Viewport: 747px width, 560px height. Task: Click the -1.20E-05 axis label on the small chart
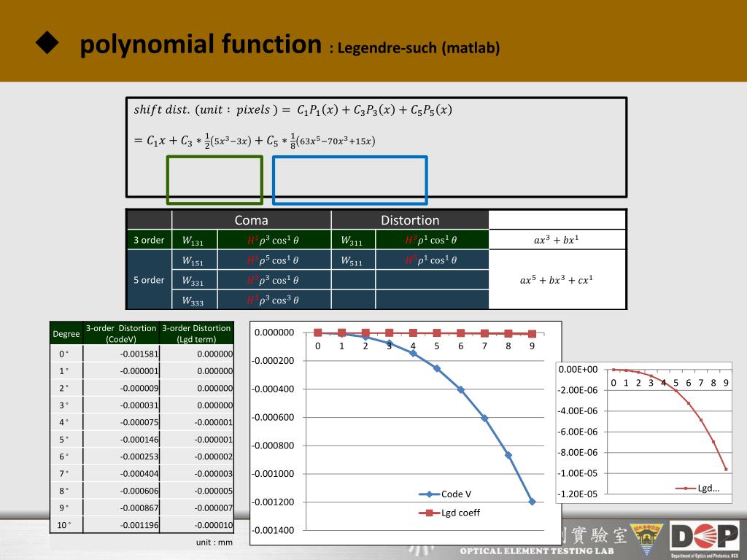click(578, 494)
